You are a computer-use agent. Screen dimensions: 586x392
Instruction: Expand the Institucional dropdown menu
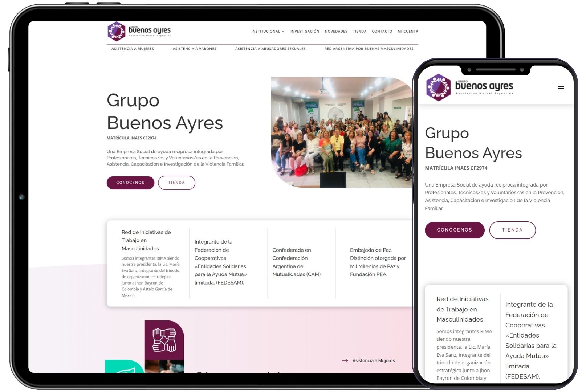pos(268,32)
